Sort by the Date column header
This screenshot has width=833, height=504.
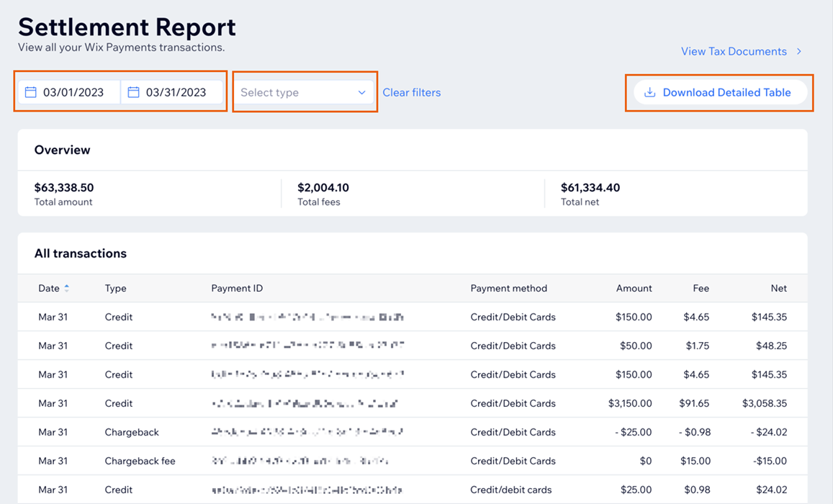tap(49, 289)
